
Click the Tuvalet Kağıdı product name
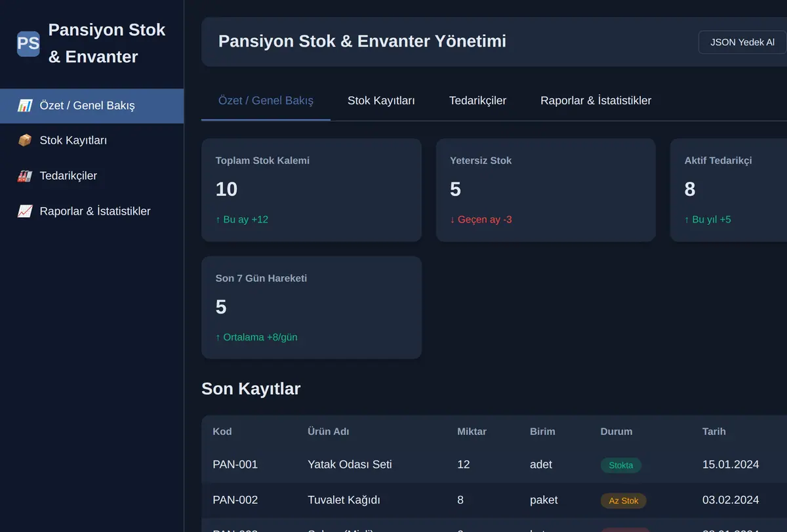click(344, 500)
